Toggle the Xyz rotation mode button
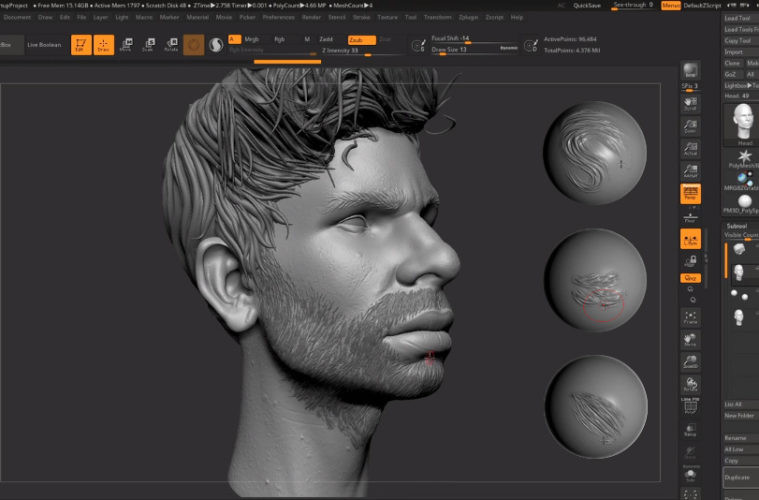 click(x=690, y=277)
